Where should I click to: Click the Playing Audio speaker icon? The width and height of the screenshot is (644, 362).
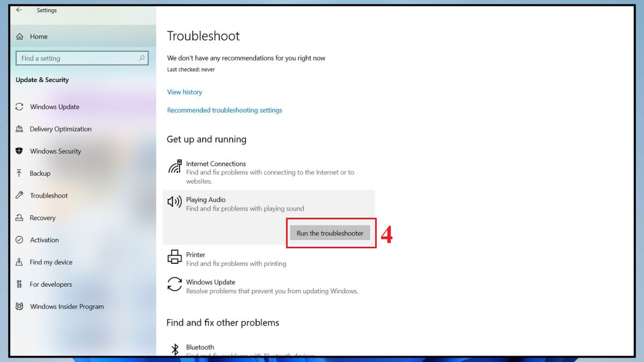(174, 202)
